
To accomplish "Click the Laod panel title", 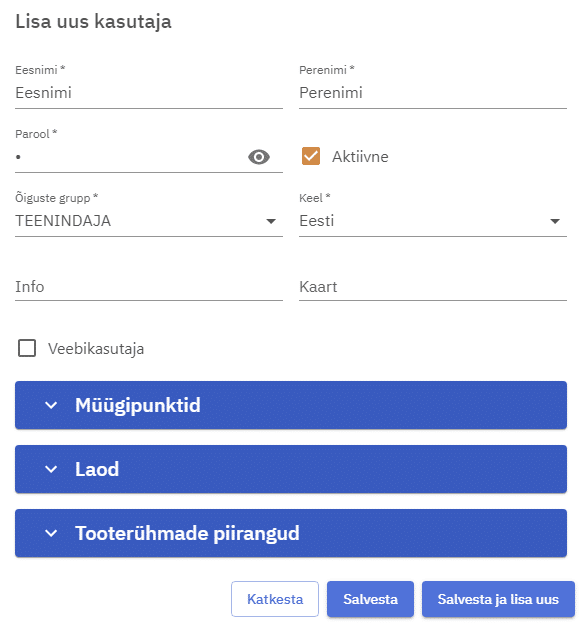I will tap(97, 469).
